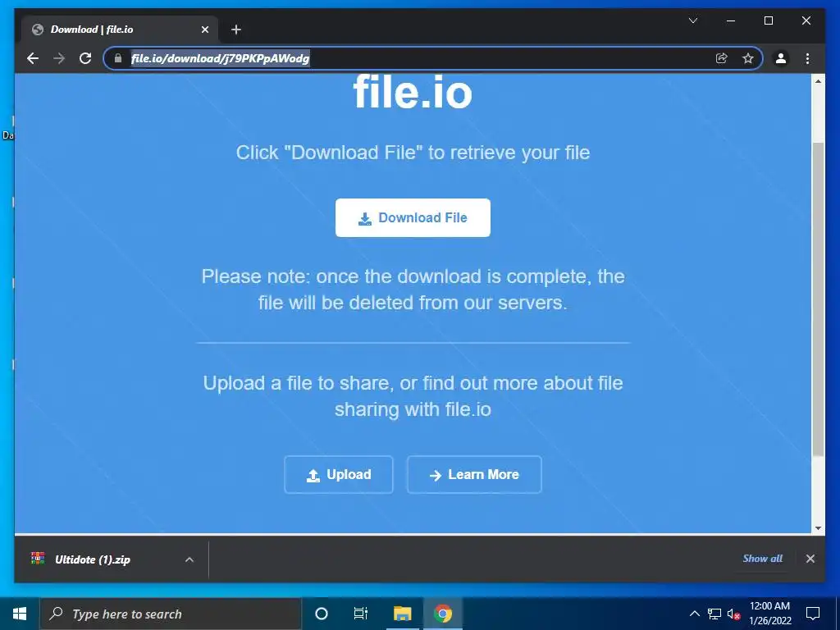This screenshot has width=840, height=630.
Task: Click the browser forward arrow
Action: coord(59,58)
